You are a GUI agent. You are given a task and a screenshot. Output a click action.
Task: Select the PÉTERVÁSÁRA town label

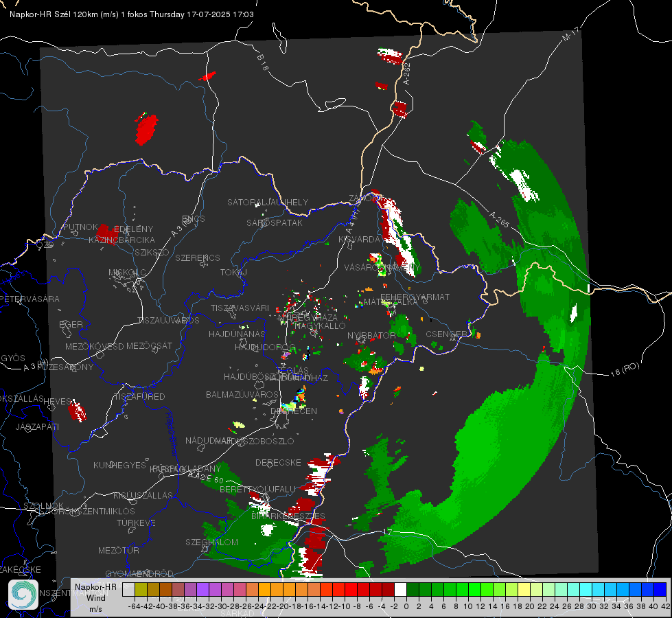pos(30,299)
